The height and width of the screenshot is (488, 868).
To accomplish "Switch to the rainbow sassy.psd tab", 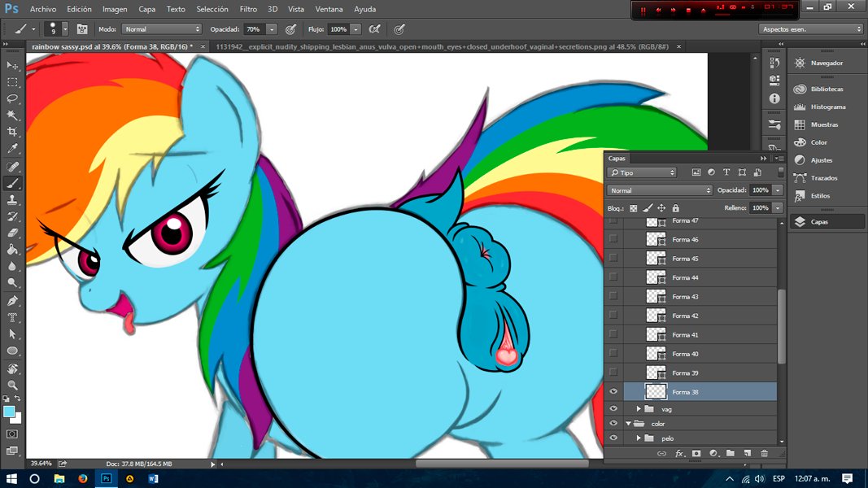I will (112, 47).
